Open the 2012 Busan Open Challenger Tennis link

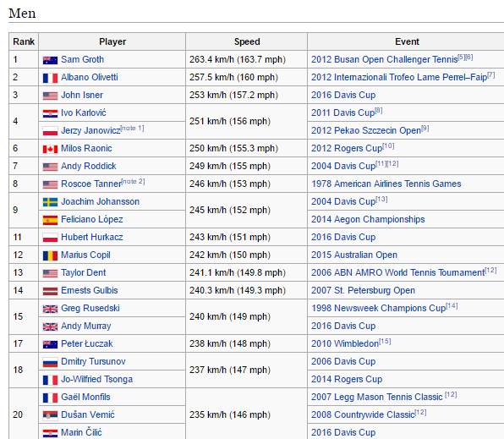tap(385, 59)
